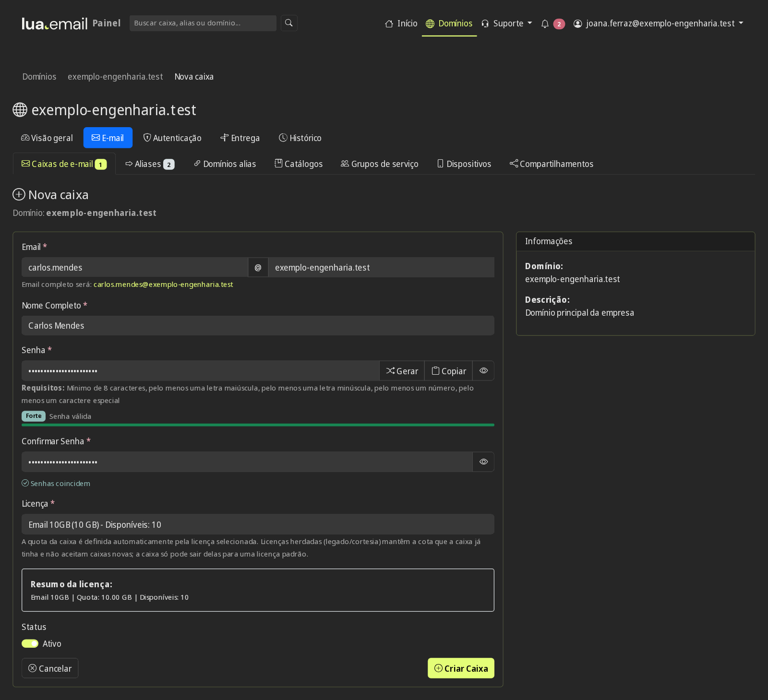Click the Nome Completo field
This screenshot has height=700, width=768.
click(258, 326)
